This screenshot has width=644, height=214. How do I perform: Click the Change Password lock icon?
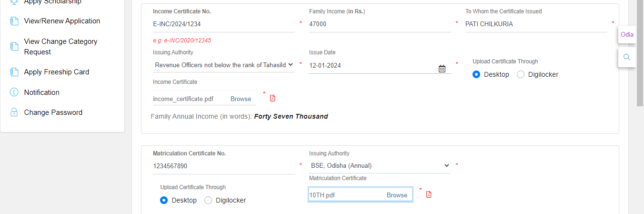pos(14,112)
